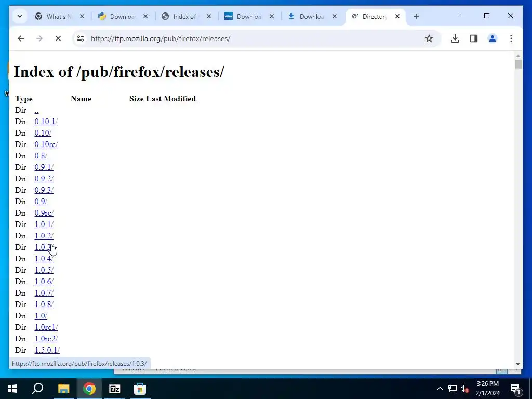View site information icon in address bar

tap(81, 38)
